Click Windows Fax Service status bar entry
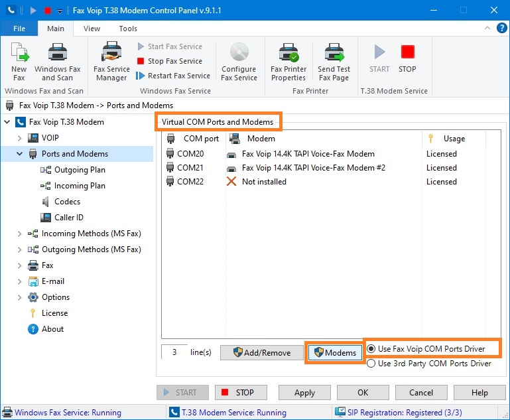This screenshot has width=510, height=420. click(62, 413)
